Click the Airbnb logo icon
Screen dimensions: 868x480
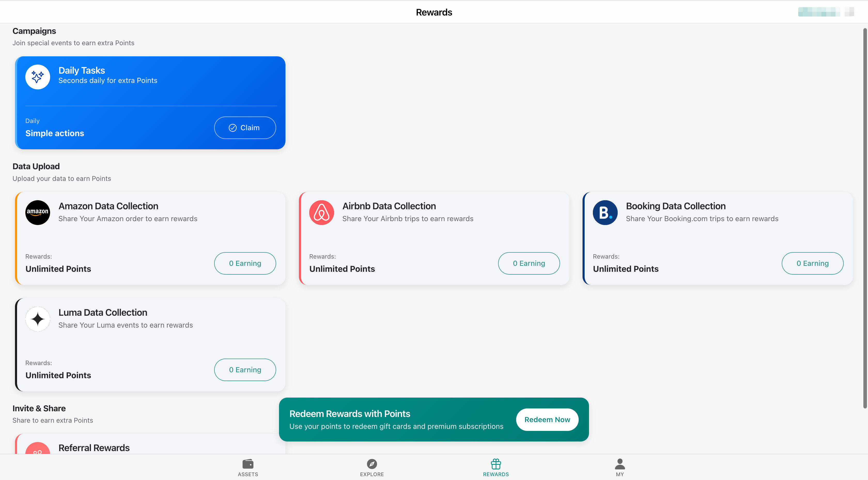coord(321,212)
